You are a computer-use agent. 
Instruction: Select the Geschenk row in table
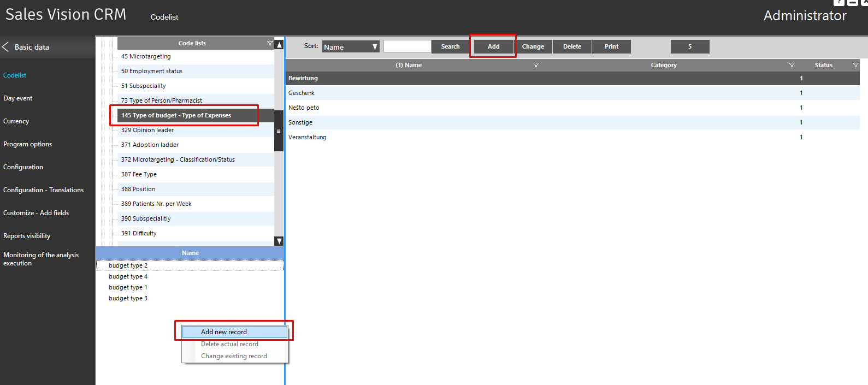(x=302, y=93)
